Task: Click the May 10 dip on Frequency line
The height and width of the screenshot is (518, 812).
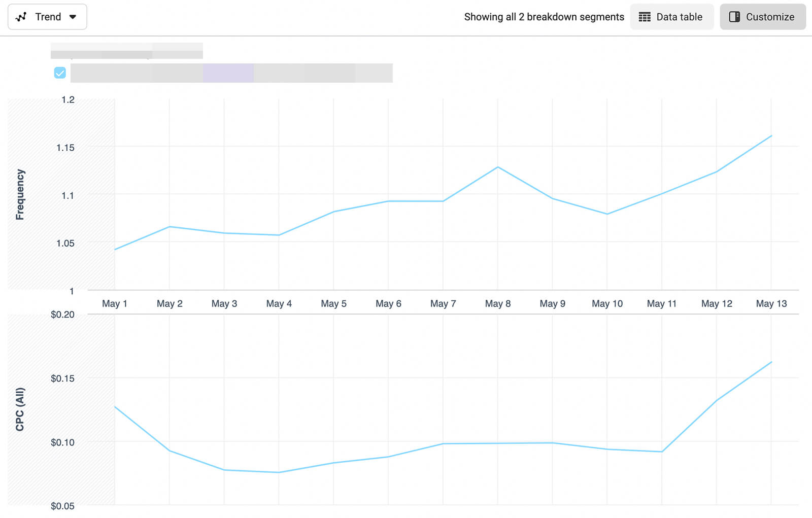Action: (x=607, y=214)
